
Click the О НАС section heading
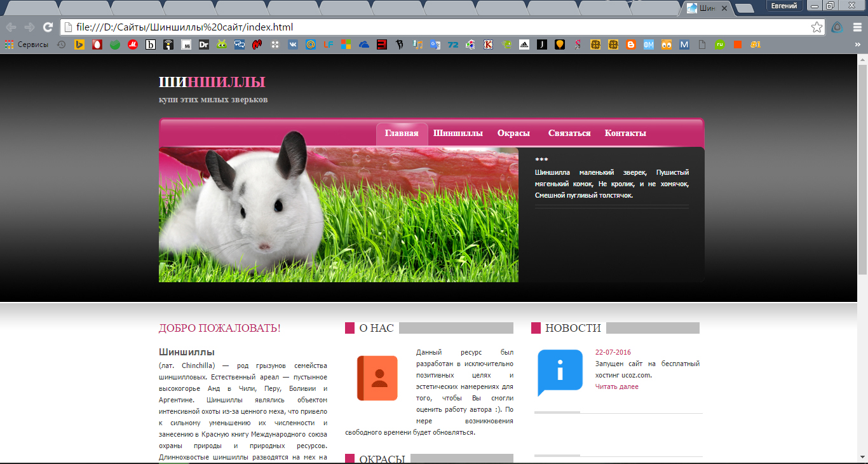click(376, 329)
